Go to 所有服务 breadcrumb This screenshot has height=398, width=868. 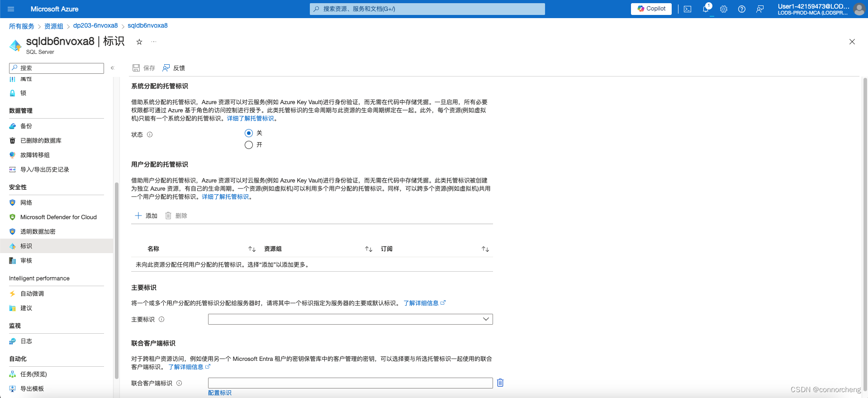tap(22, 26)
